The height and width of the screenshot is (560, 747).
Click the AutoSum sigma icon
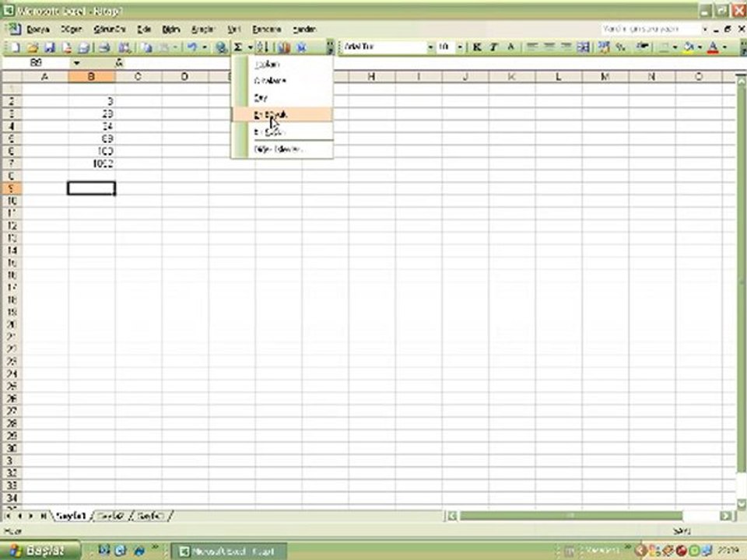tap(238, 47)
